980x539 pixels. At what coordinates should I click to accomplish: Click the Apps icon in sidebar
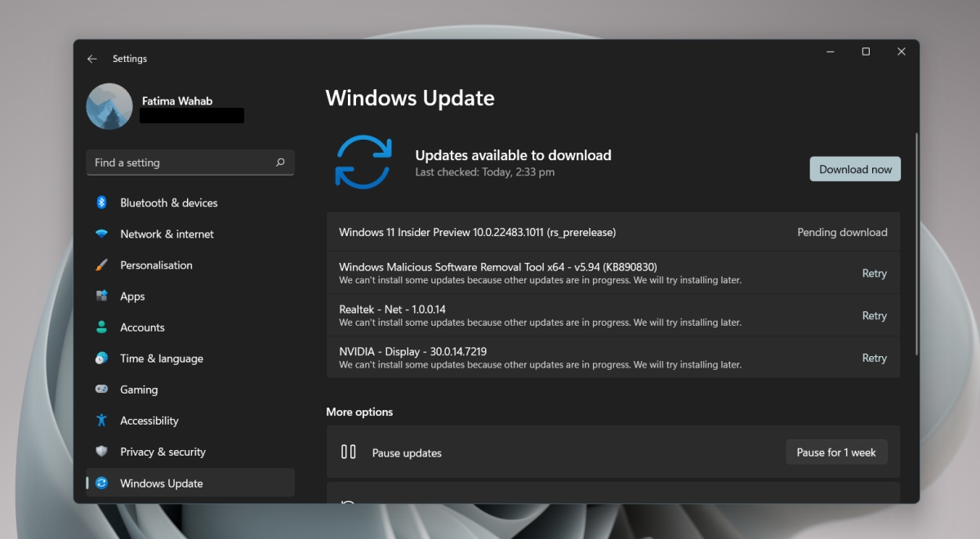click(x=101, y=296)
